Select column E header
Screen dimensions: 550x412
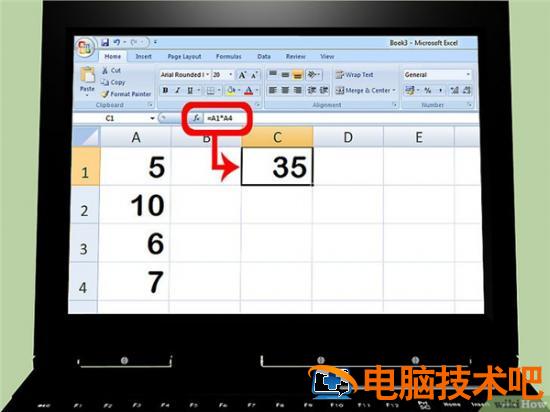[419, 137]
